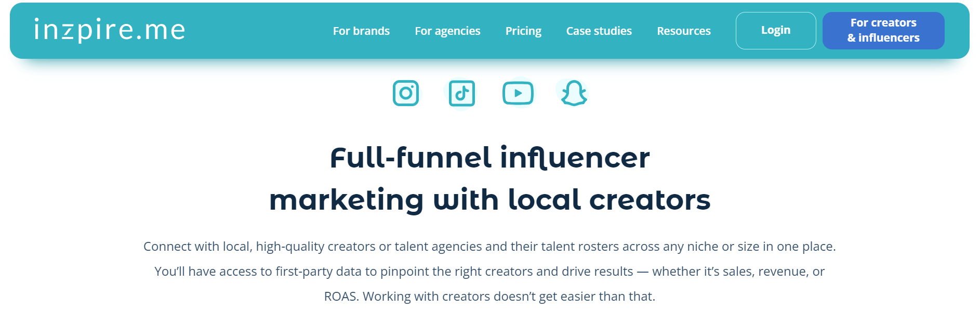Go to Case studies

pyautogui.click(x=599, y=31)
